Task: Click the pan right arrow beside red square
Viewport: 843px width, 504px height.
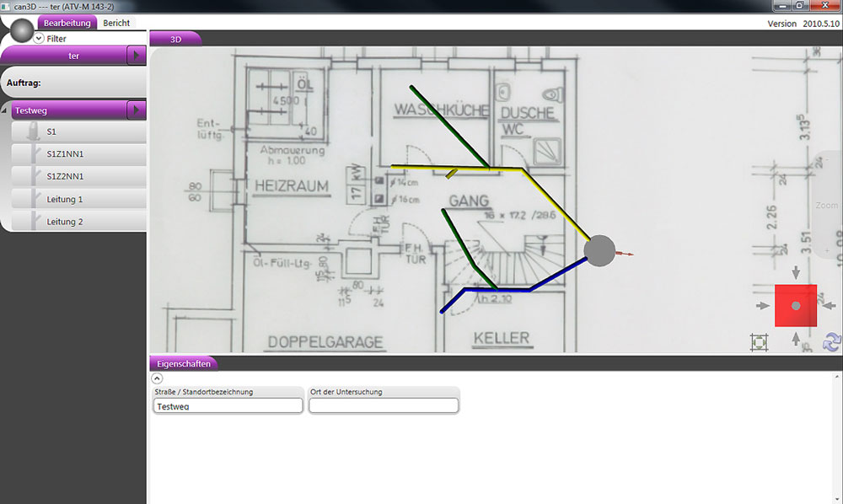Action: (830, 305)
